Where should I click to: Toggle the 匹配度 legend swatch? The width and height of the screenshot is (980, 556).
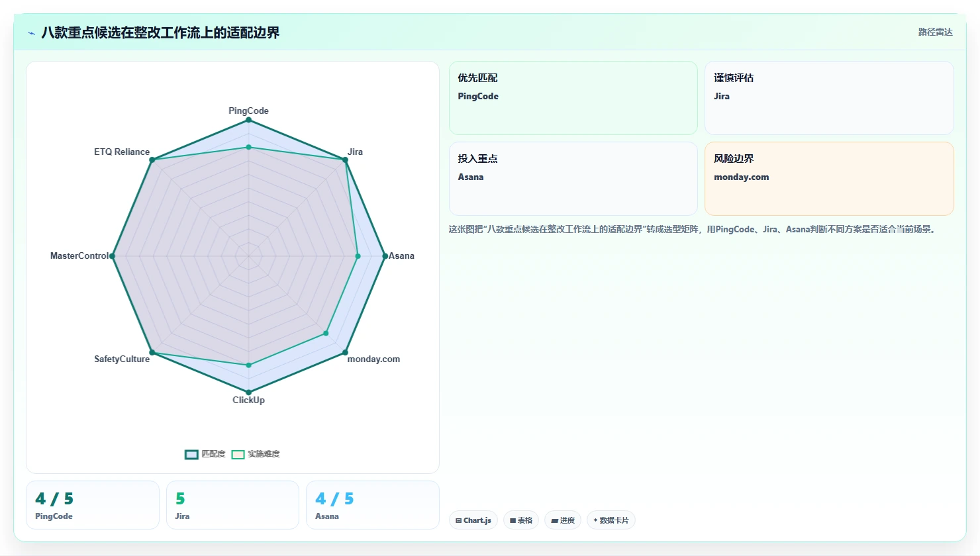191,454
